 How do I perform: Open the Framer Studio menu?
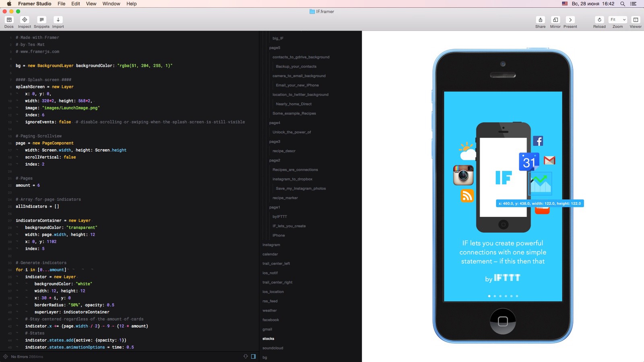point(35,4)
